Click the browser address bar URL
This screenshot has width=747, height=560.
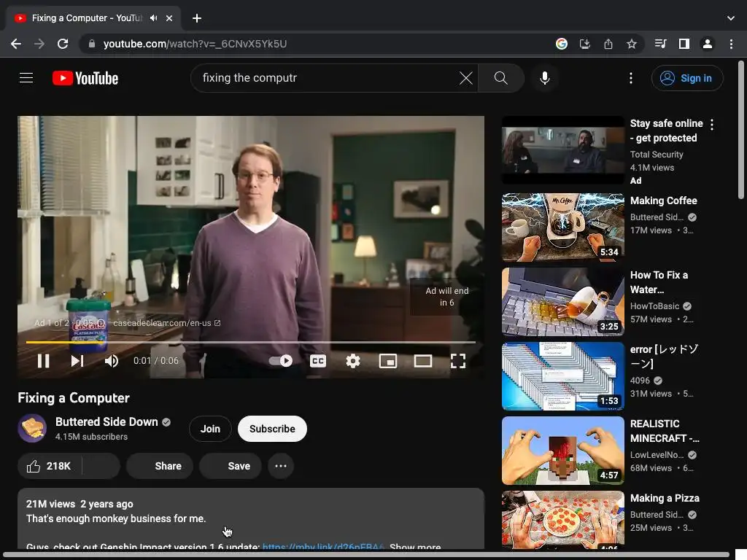(195, 44)
